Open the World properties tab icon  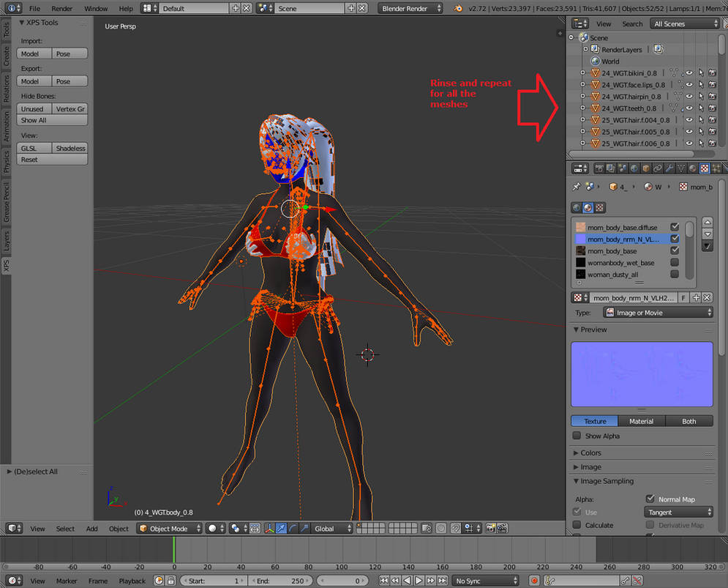pyautogui.click(x=634, y=168)
